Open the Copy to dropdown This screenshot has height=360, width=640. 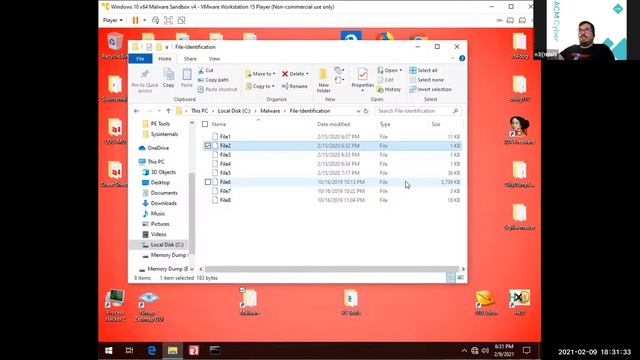point(260,86)
